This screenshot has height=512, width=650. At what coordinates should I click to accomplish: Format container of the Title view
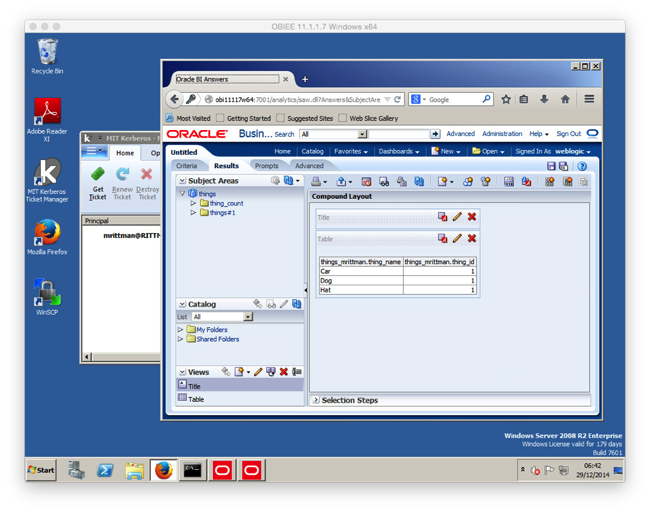click(443, 216)
